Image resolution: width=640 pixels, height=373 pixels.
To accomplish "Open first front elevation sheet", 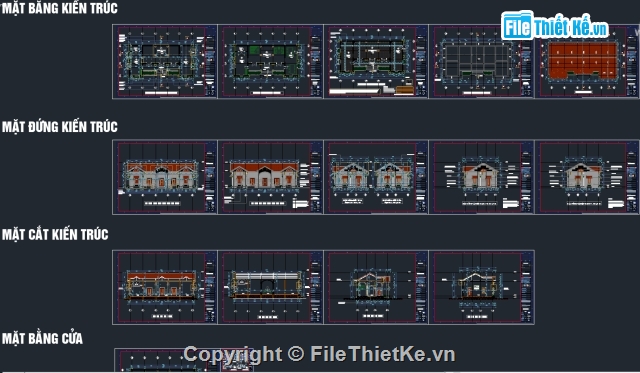I will click(x=165, y=177).
